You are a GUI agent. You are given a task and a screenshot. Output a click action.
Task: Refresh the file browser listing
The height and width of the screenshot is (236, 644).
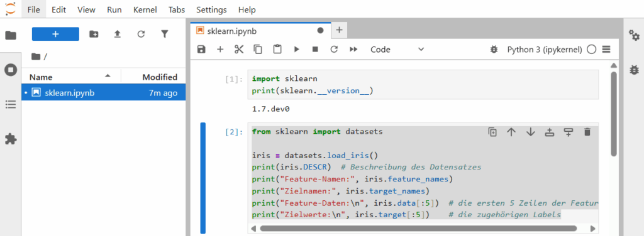click(x=141, y=35)
